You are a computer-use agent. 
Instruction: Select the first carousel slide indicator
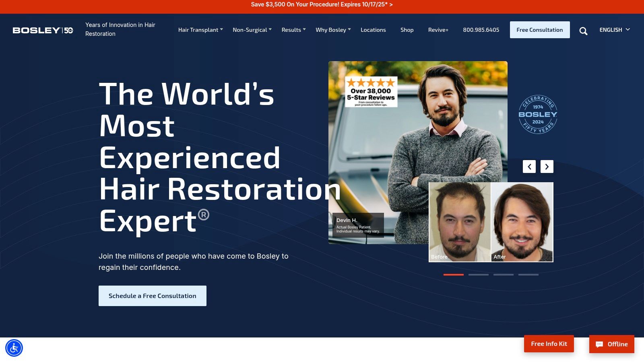454,275
